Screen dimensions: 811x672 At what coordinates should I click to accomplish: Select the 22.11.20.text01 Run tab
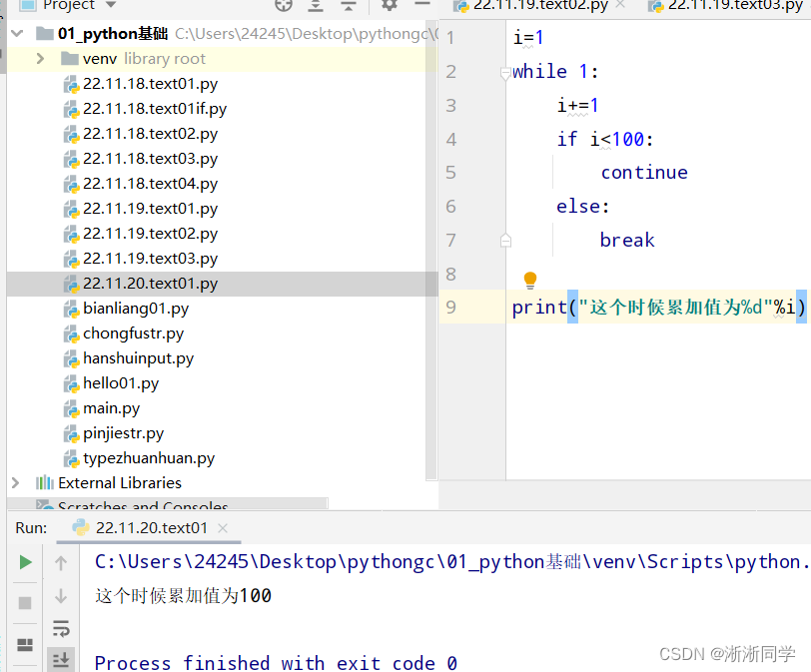click(x=151, y=528)
